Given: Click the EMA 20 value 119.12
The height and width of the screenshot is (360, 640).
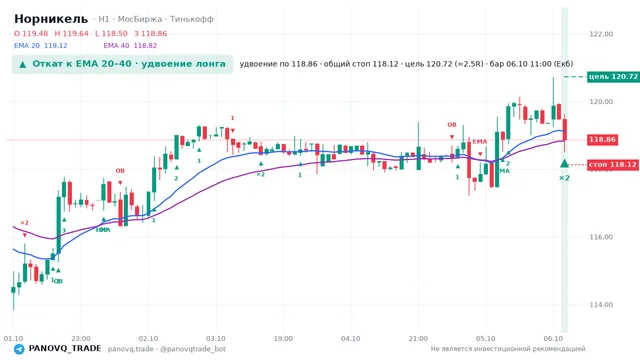Looking at the screenshot, I should tap(56, 46).
